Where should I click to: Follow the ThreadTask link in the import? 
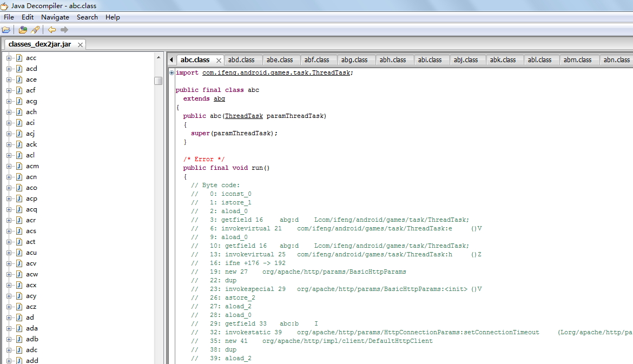pos(276,72)
